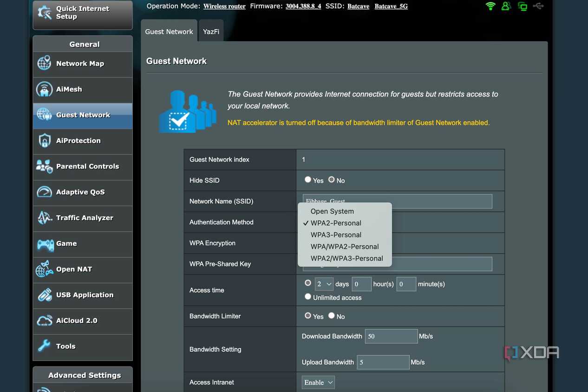This screenshot has height=392, width=588.
Task: Click the Download Bandwidth input field
Action: coord(391,336)
